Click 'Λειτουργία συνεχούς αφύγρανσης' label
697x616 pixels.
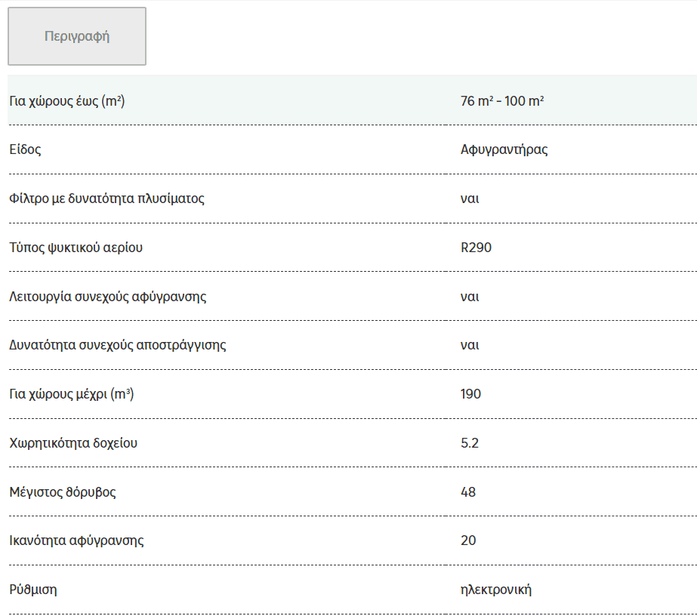tap(108, 297)
